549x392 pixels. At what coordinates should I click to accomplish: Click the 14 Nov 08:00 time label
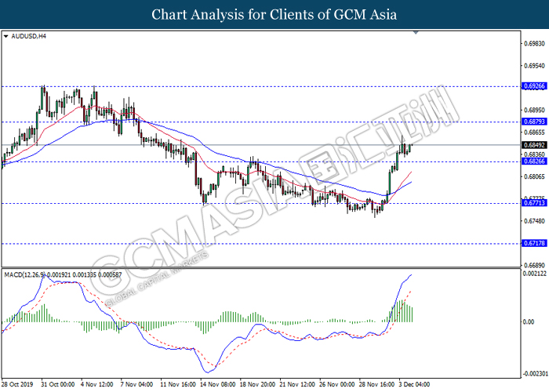pyautogui.click(x=218, y=384)
